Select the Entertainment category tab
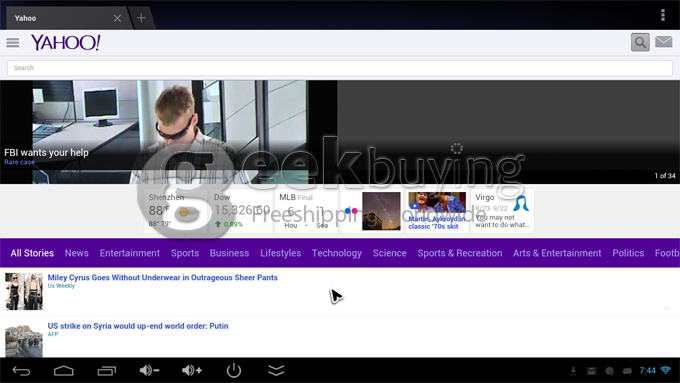Screen dimensions: 680x383 [130, 253]
